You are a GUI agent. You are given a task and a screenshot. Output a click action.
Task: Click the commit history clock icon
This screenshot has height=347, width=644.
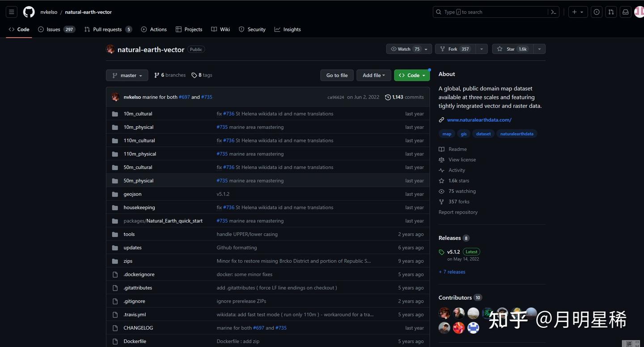(x=388, y=97)
